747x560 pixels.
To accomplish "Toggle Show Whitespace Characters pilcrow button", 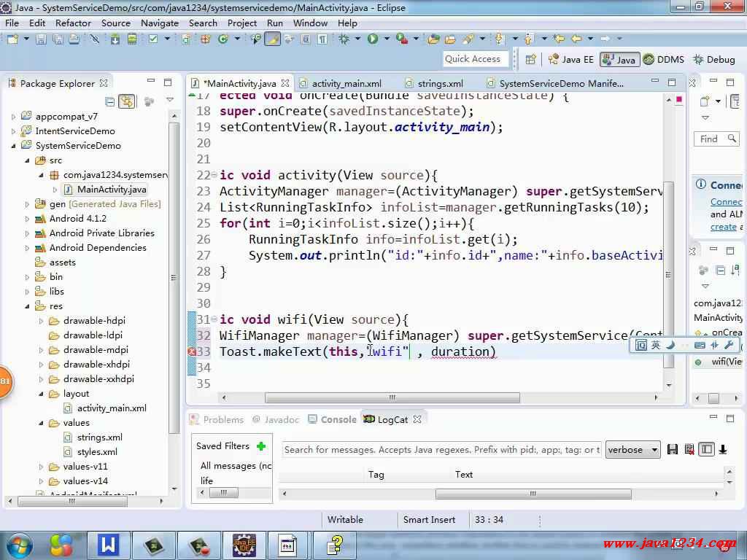I will tap(322, 39).
